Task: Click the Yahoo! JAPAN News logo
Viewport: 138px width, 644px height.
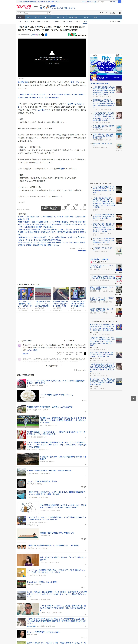Action: (x=27, y=7)
